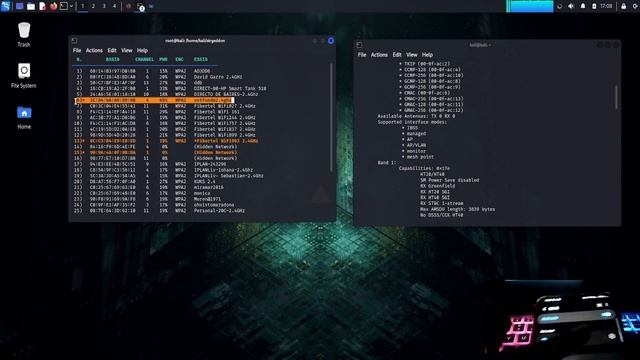
Task: Open Edit menu in right terminal
Action: [397, 54]
